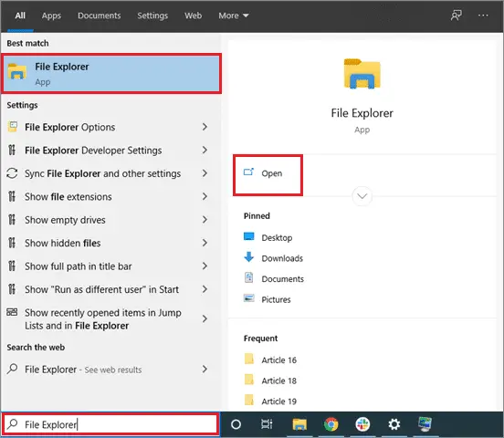504x438 pixels.
Task: Expand Show empty drives arrow
Action: tap(205, 220)
